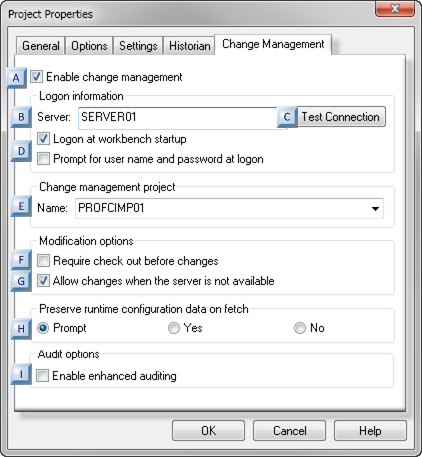Click the I callout near Audit options
This screenshot has height=457, width=422.
(x=21, y=374)
